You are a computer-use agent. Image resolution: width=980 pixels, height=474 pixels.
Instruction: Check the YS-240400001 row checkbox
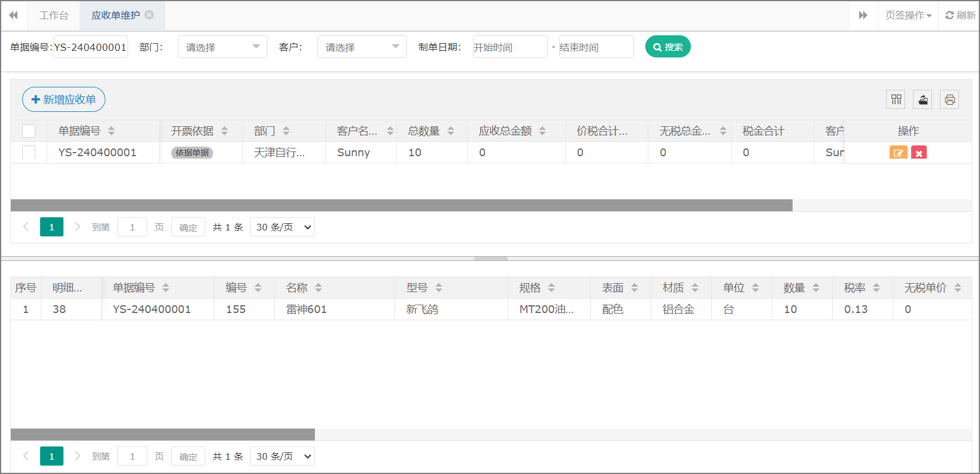29,153
